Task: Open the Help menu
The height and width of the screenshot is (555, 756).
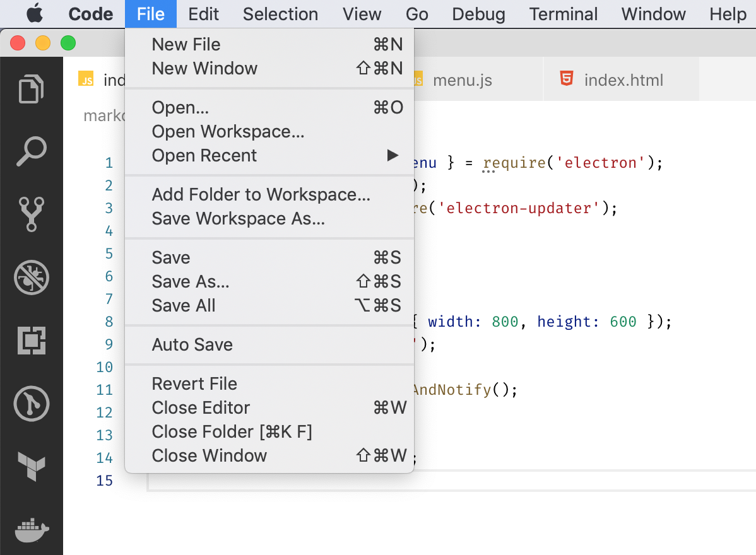Action: 728,14
